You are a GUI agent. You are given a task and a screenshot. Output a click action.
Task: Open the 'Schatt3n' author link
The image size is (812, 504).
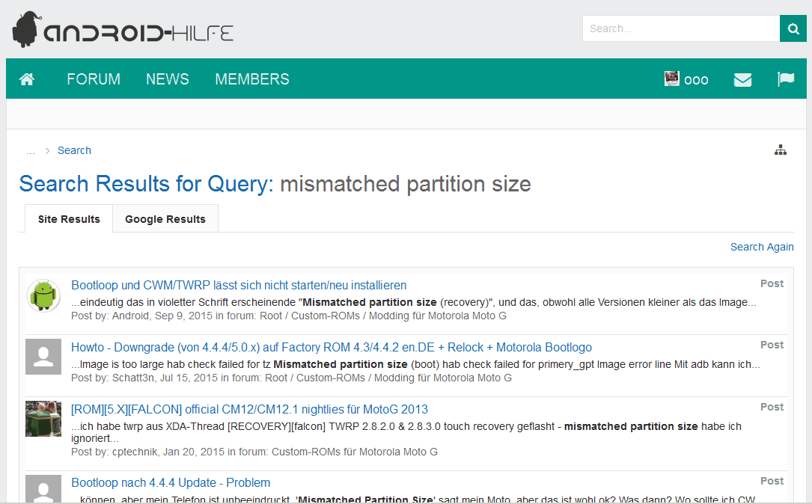tap(133, 378)
